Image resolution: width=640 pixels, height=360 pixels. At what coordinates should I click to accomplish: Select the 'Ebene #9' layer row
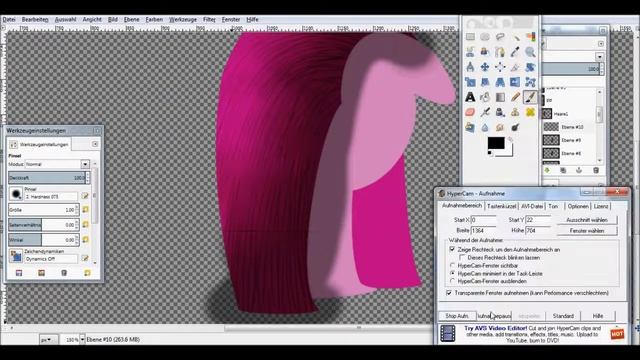(569, 140)
